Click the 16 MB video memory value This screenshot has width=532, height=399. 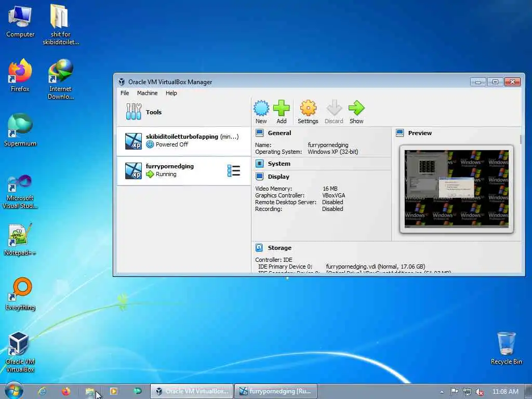click(330, 189)
